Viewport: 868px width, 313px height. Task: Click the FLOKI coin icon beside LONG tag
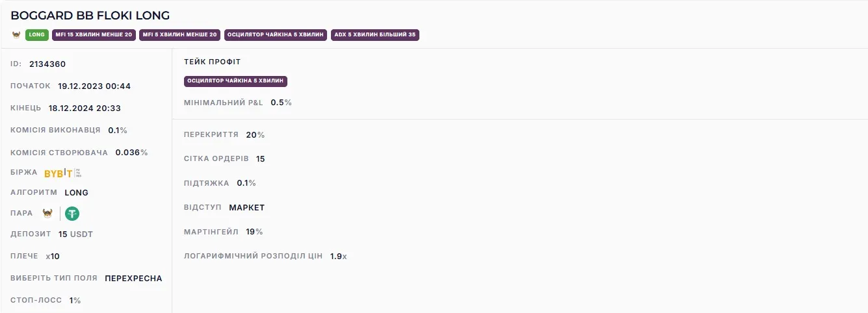(x=16, y=35)
